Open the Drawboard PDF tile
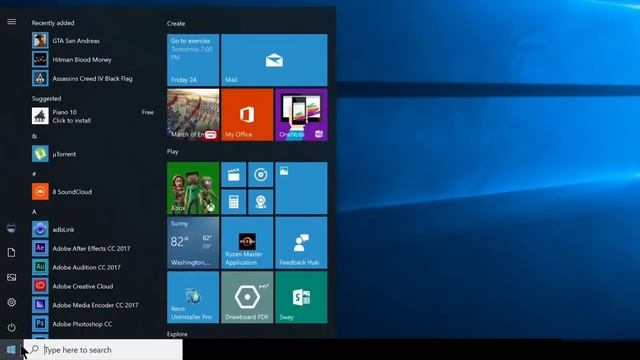The image size is (640, 360). pos(247,297)
